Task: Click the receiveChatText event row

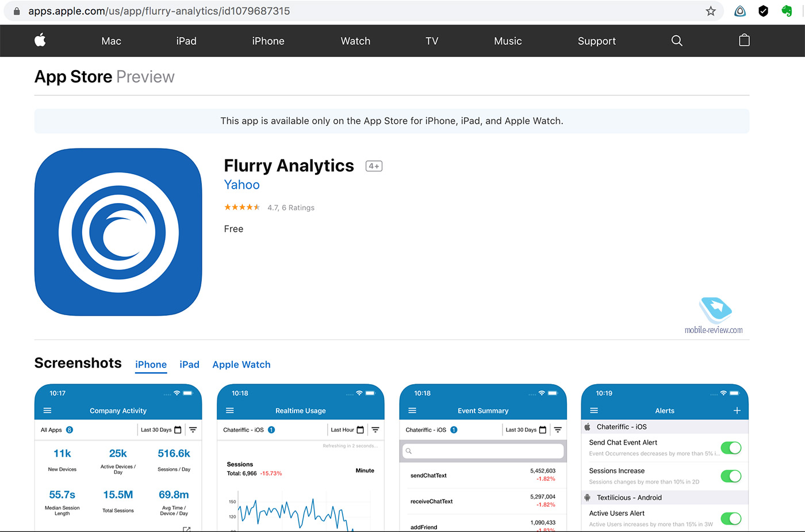Action: 483,501
